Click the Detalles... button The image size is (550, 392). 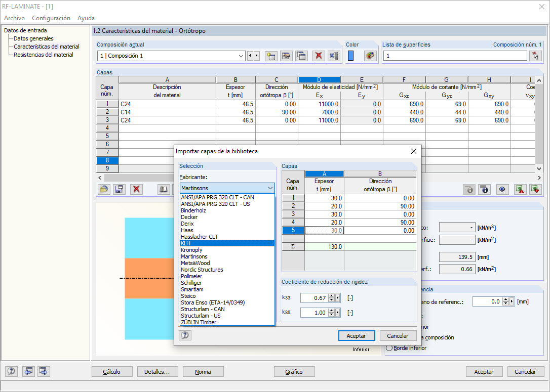[x=157, y=372]
